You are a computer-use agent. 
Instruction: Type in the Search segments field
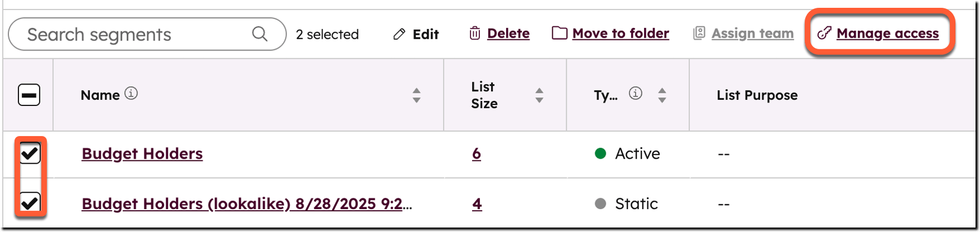(x=134, y=35)
